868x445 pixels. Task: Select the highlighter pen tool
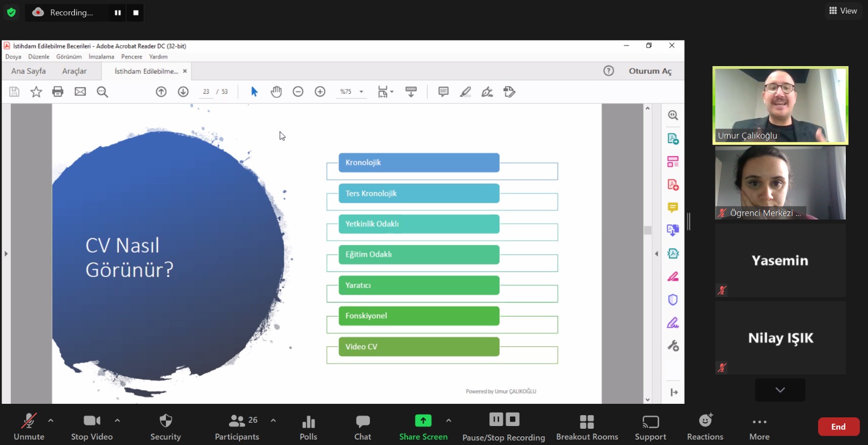465,92
